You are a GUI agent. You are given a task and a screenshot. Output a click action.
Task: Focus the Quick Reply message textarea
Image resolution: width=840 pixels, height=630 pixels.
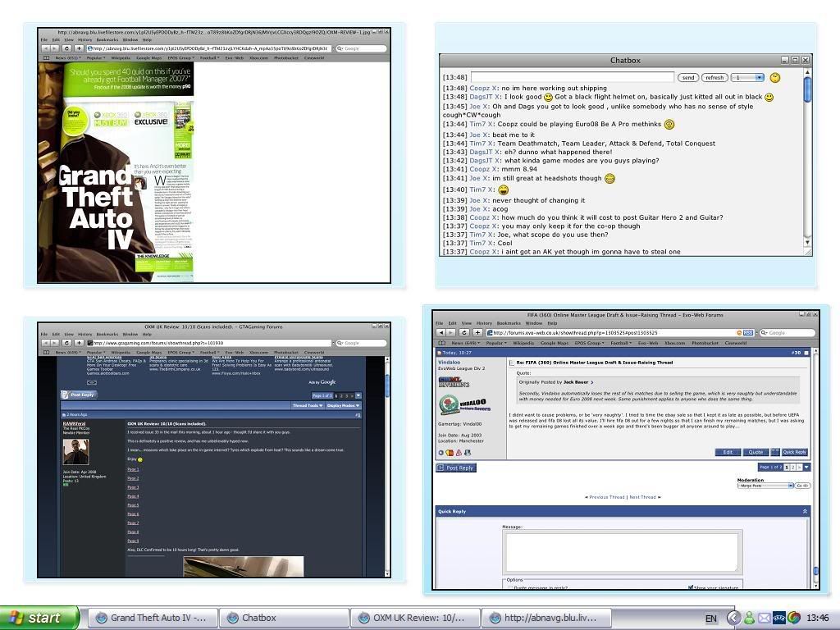coord(622,552)
